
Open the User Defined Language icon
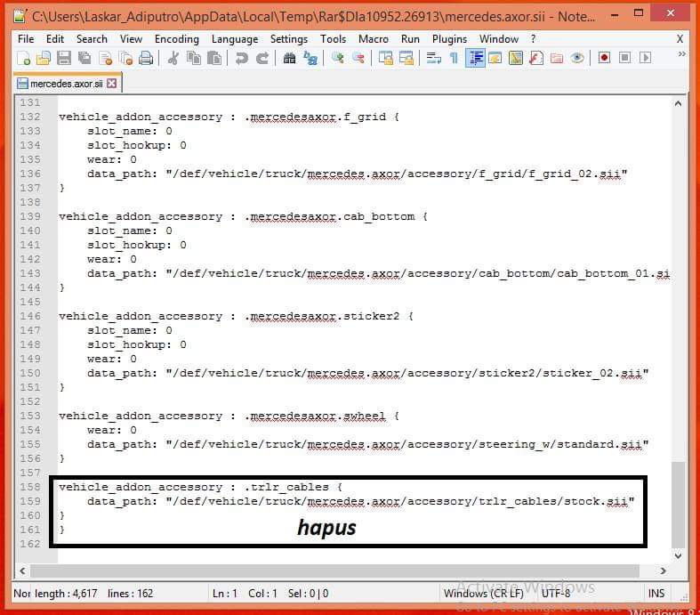point(495,58)
